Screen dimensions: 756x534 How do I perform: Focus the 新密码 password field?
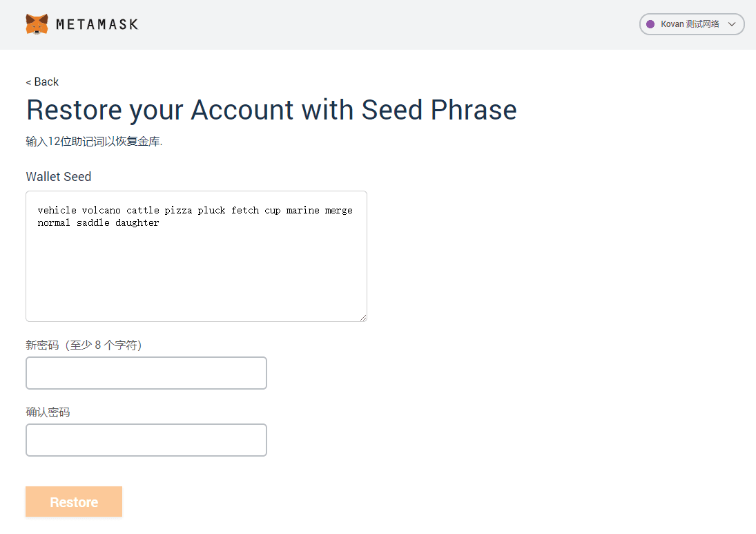[x=146, y=373]
